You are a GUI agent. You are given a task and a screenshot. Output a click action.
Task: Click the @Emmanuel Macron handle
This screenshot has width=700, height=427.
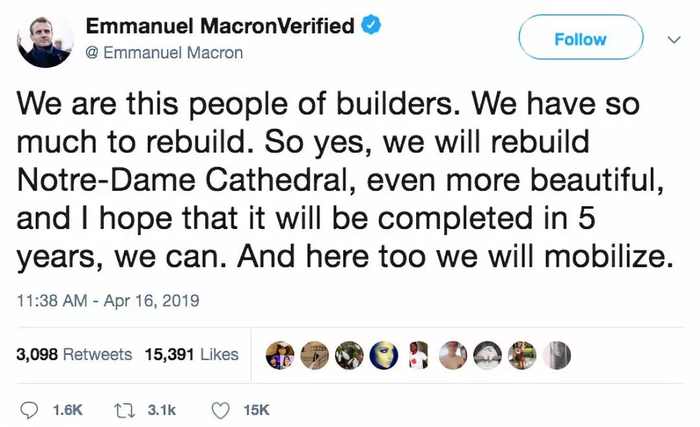pyautogui.click(x=165, y=52)
